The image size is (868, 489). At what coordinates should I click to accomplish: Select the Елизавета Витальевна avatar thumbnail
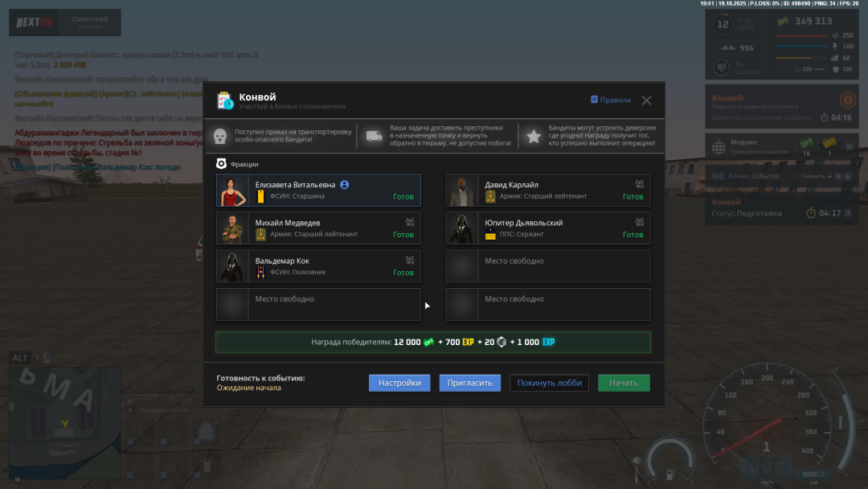232,191
